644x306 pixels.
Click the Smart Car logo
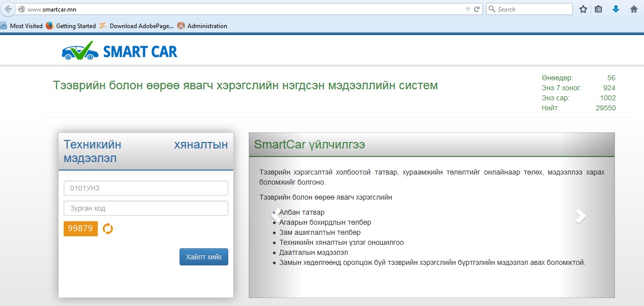(x=119, y=51)
